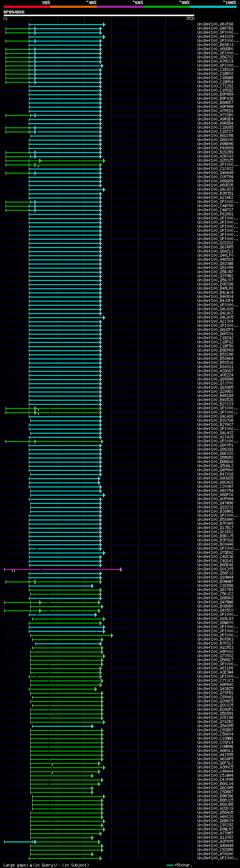Open hit UniRef100_Q4KTB1
This screenshot has width=240, height=868.
point(215,29)
